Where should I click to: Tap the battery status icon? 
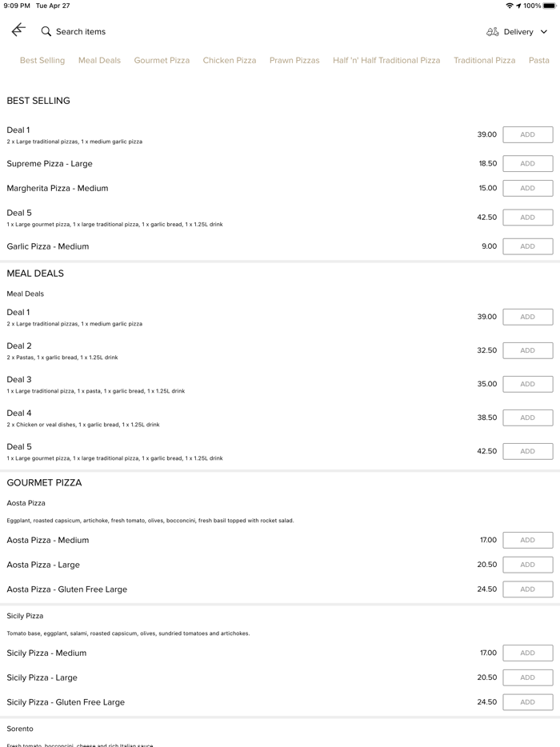(550, 6)
